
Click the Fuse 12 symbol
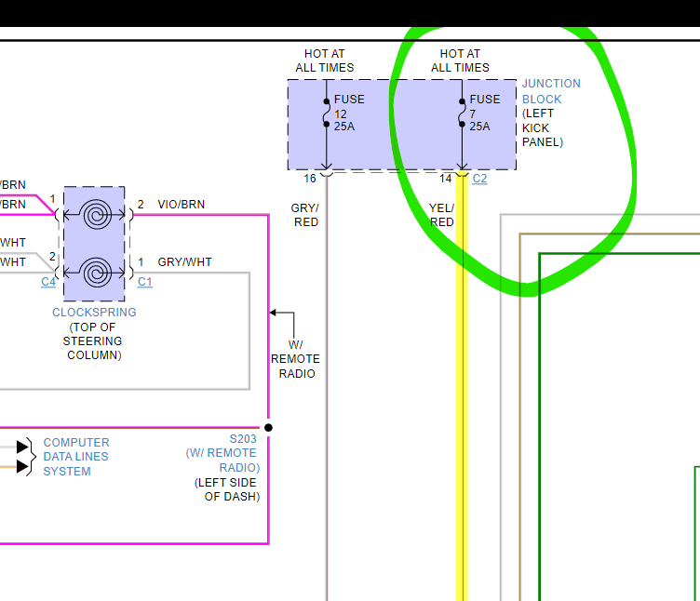point(327,113)
